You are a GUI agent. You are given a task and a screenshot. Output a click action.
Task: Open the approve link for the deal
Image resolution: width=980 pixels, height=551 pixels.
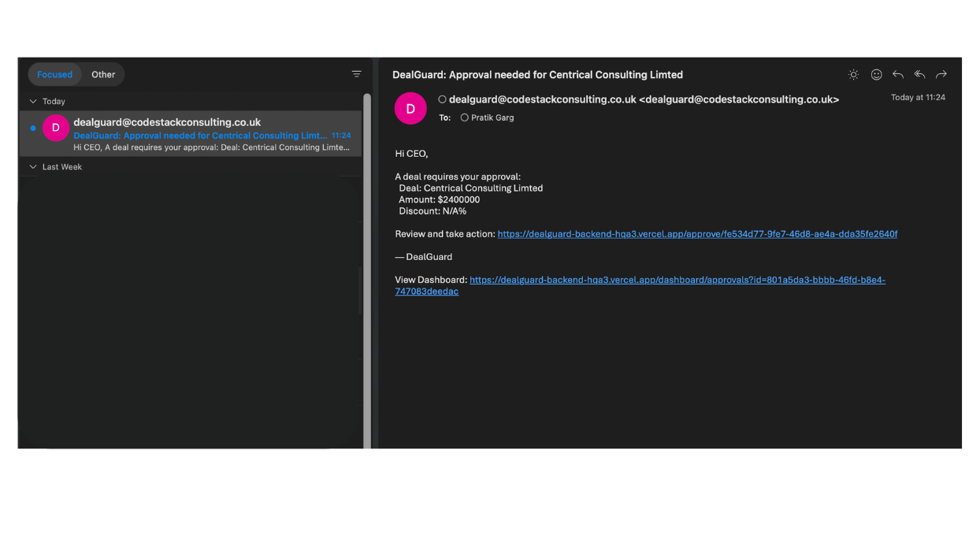point(697,234)
